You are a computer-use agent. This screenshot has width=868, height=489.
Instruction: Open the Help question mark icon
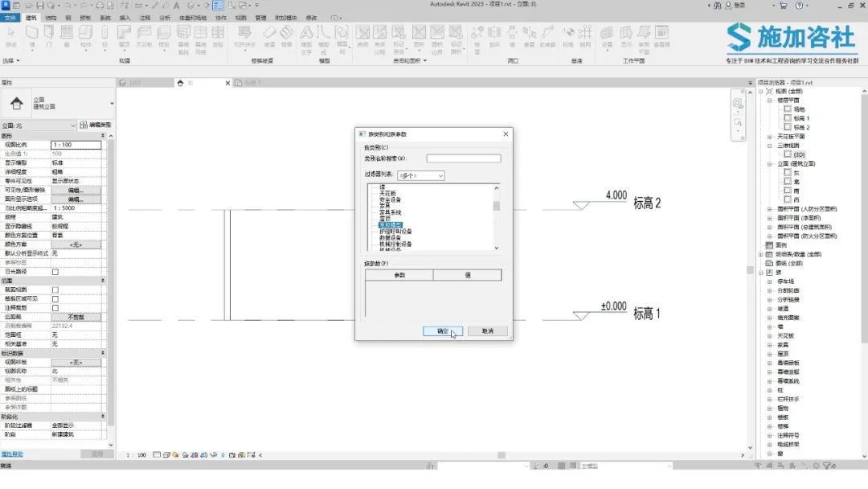point(799,5)
